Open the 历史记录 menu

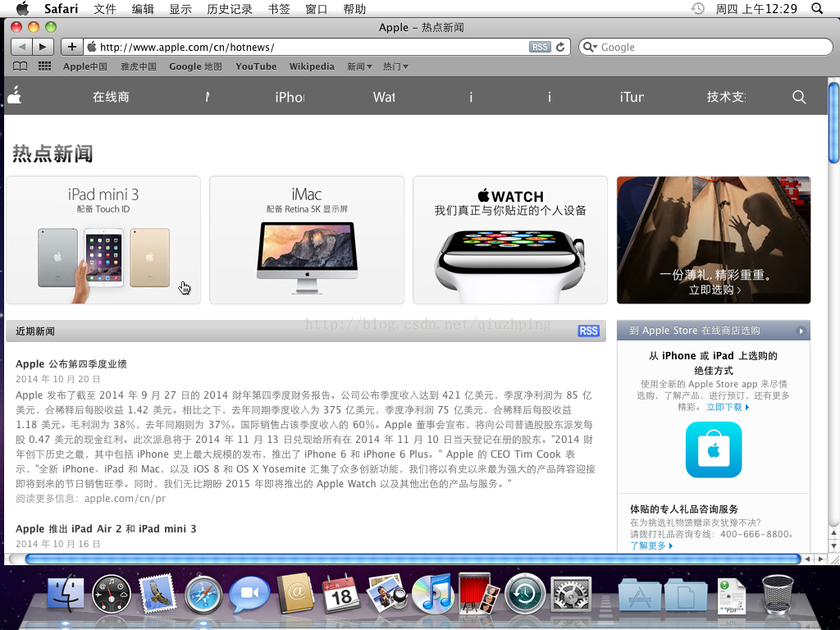click(230, 8)
